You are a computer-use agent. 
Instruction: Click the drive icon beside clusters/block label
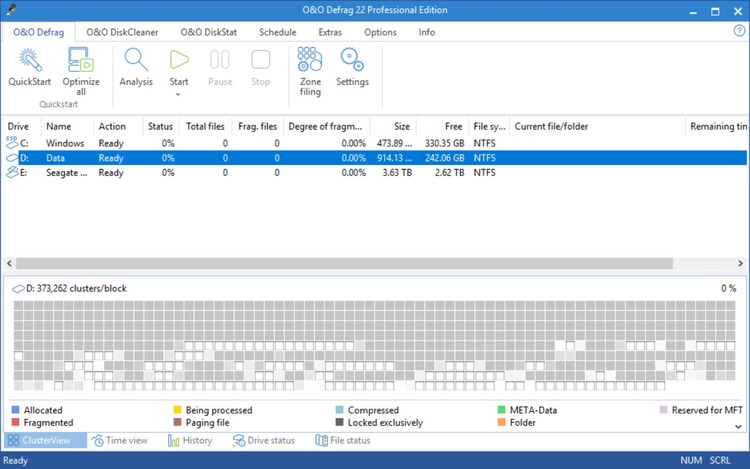(x=18, y=289)
